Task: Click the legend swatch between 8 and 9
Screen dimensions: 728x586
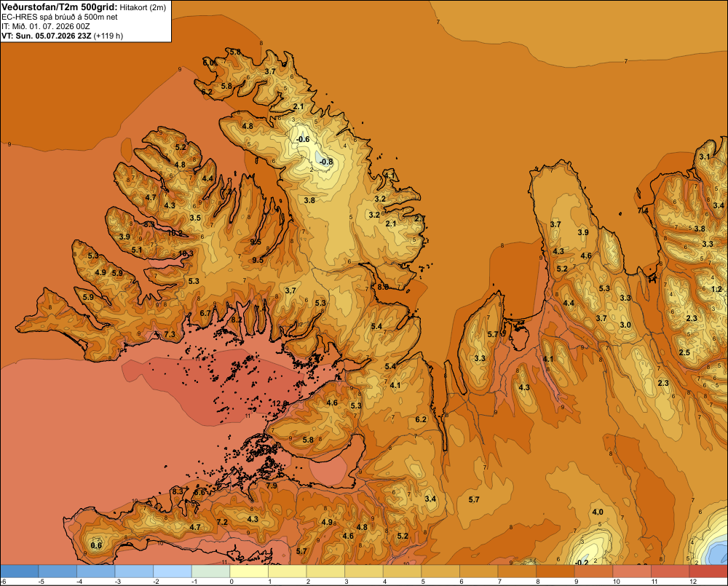Action: pyautogui.click(x=555, y=571)
